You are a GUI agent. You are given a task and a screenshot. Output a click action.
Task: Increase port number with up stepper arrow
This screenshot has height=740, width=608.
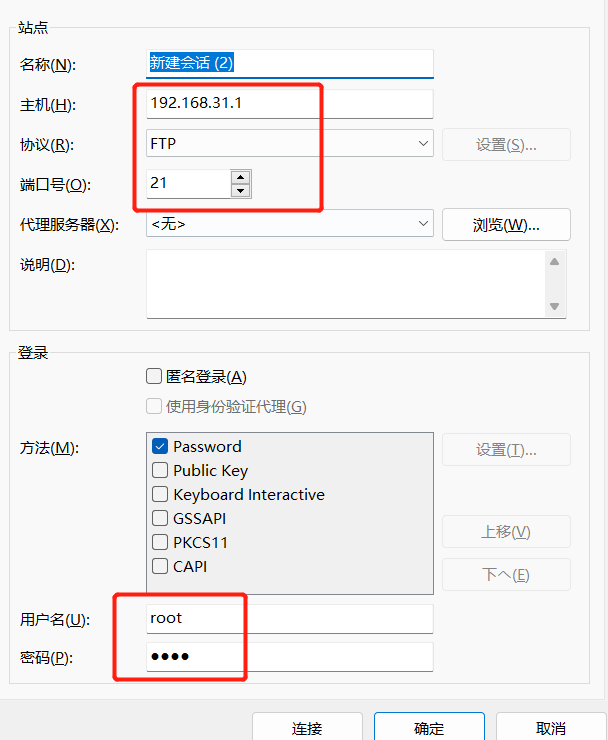pyautogui.click(x=240, y=177)
